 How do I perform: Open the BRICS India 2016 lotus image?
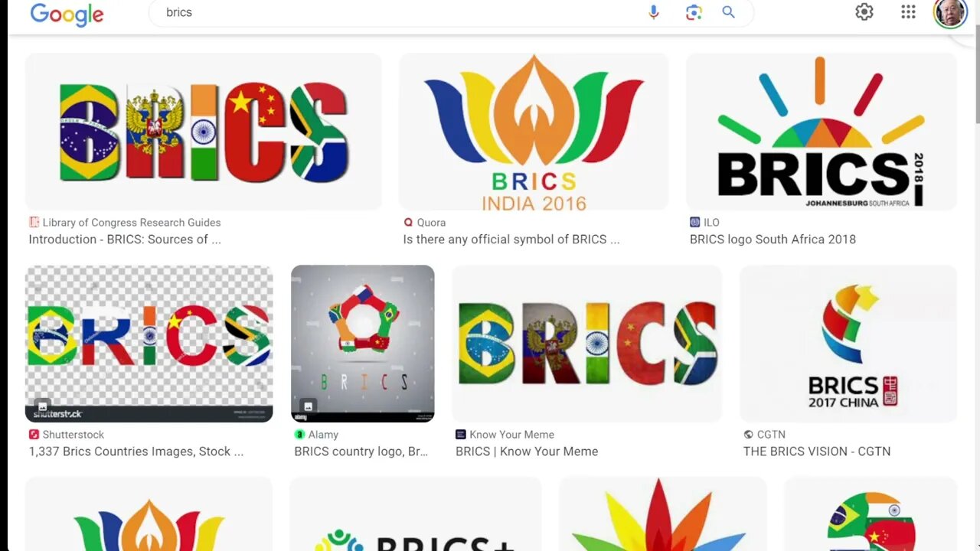[x=534, y=132]
